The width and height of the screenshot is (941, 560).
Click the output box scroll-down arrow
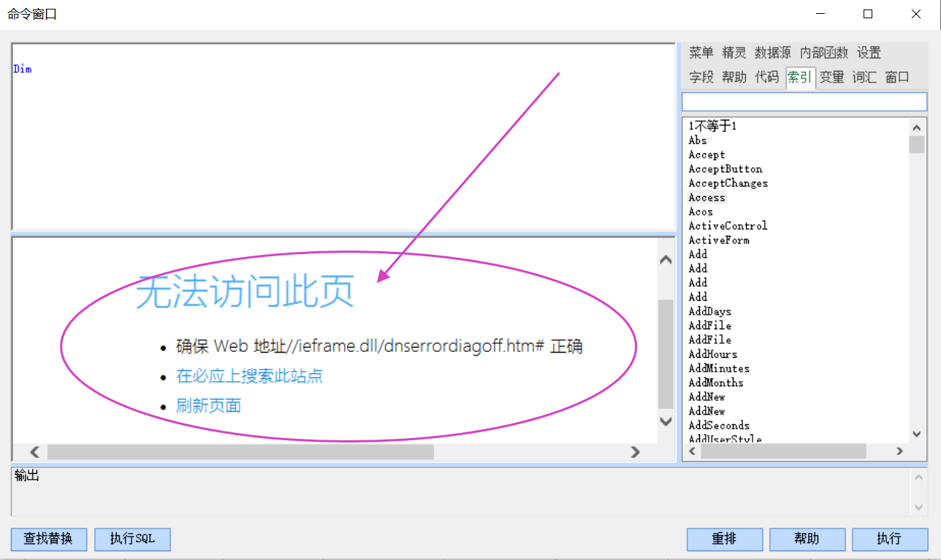pyautogui.click(x=918, y=507)
